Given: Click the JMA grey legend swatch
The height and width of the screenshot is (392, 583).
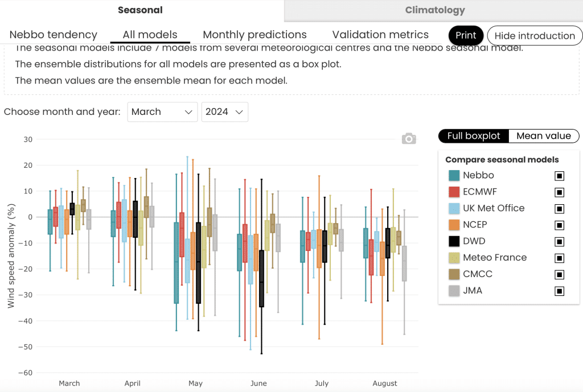Looking at the screenshot, I should 454,291.
